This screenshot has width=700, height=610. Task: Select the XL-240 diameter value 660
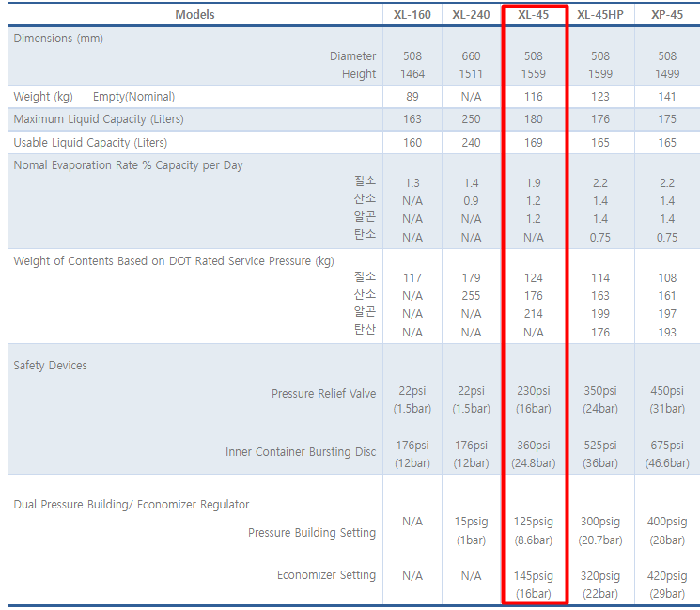point(471,56)
